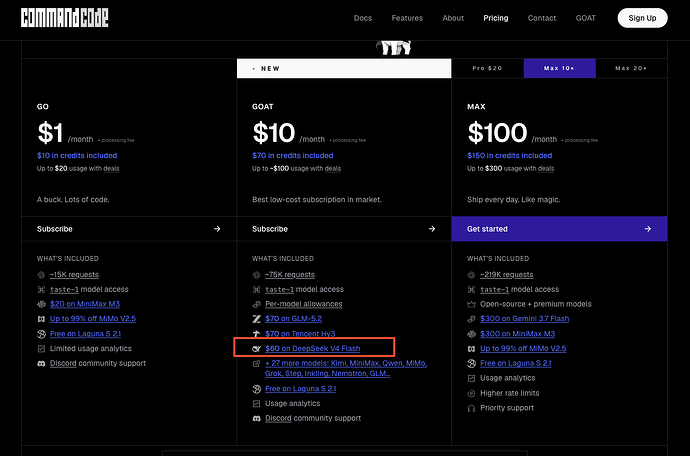
Task: Open Per-model allowances link
Action: [x=304, y=304]
